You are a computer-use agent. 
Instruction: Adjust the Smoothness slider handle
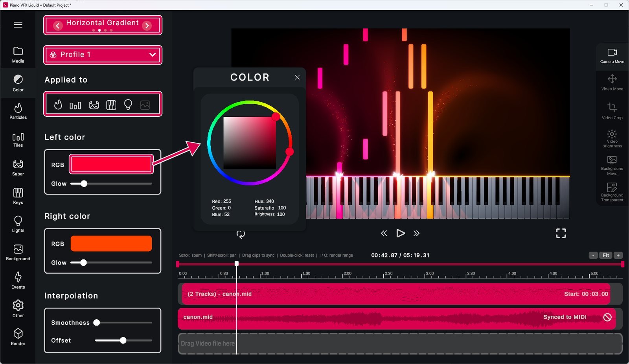tap(97, 322)
